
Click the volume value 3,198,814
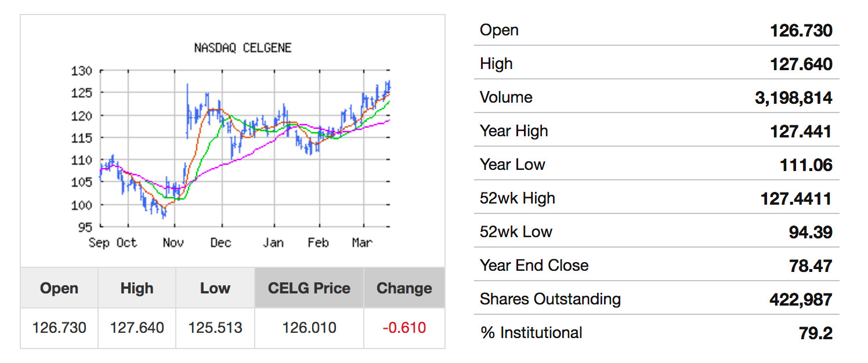pos(793,97)
